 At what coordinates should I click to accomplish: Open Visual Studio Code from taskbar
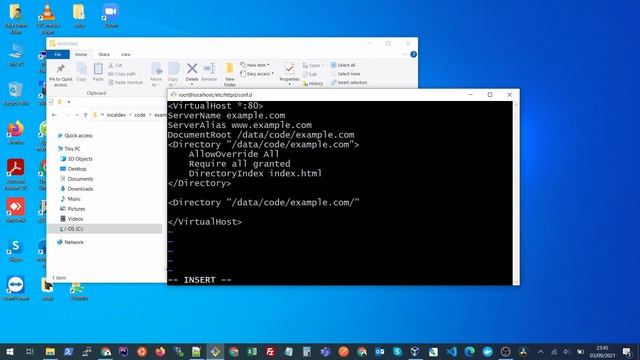click(451, 351)
